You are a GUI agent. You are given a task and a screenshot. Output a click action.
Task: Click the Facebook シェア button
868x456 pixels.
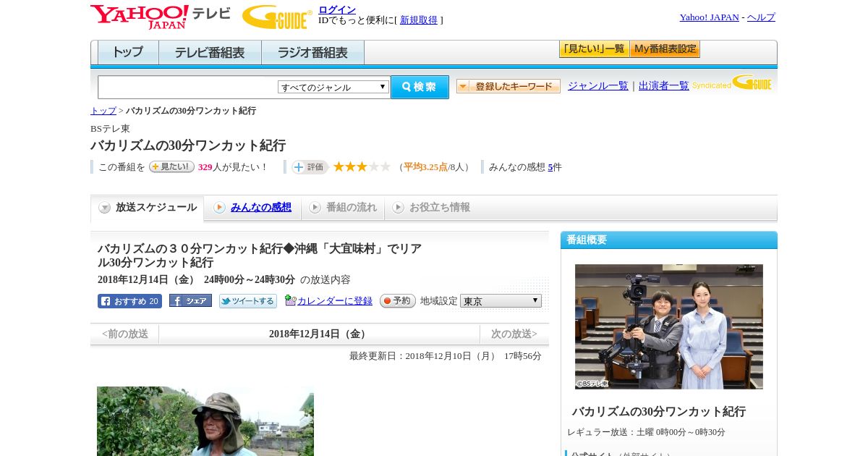190,300
